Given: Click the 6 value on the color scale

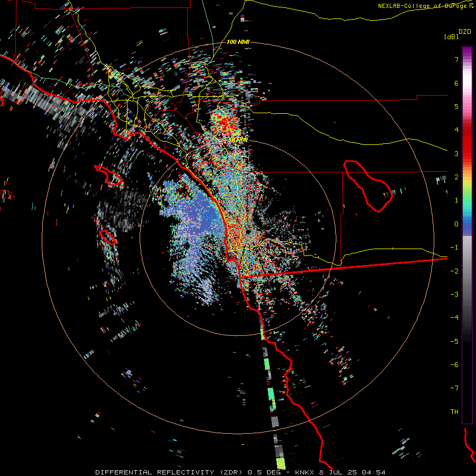Looking at the screenshot, I should click(x=456, y=83).
